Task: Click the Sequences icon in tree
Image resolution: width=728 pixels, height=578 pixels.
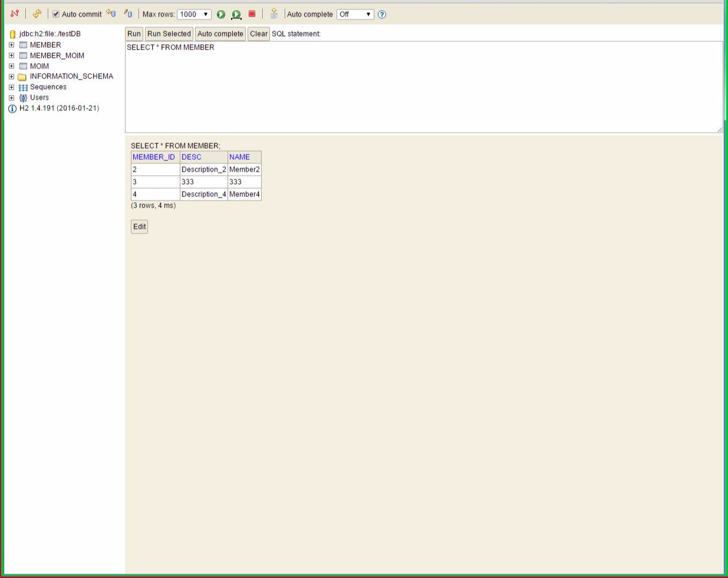Action: click(x=23, y=87)
